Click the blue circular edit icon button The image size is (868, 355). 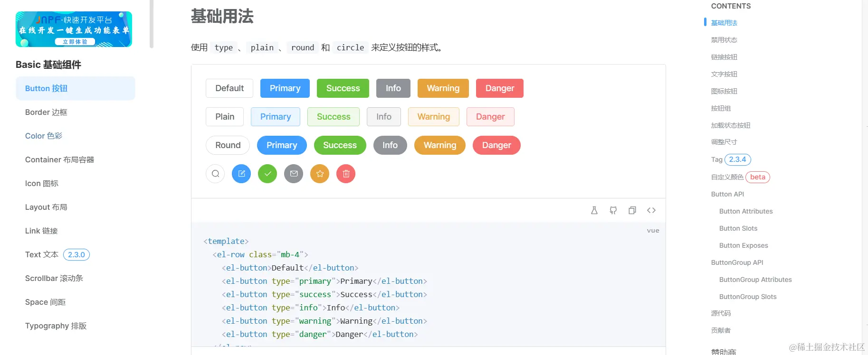pyautogui.click(x=241, y=174)
